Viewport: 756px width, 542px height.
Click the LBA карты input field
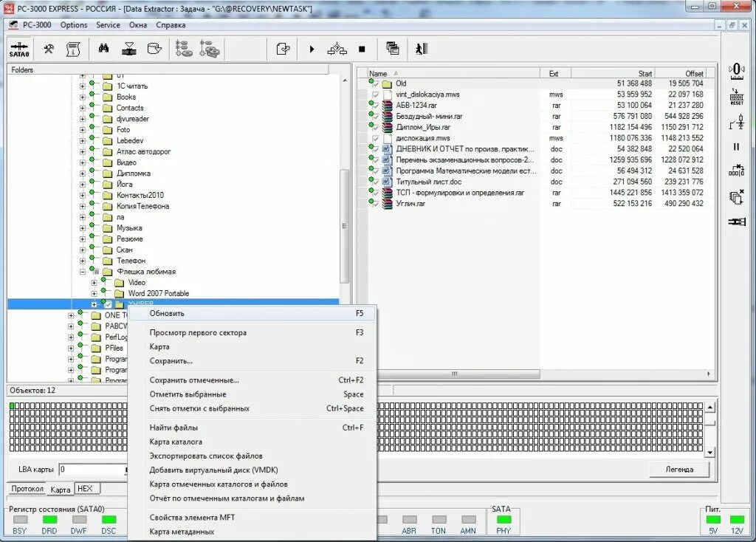[x=92, y=469]
